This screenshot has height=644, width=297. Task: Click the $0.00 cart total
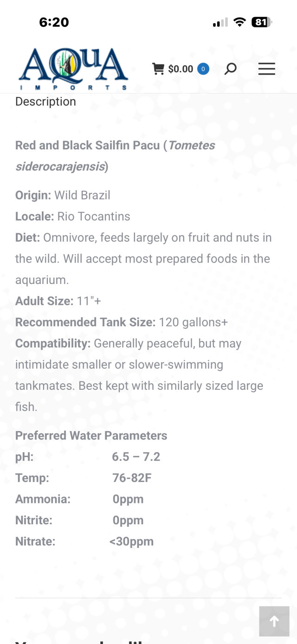coord(181,69)
